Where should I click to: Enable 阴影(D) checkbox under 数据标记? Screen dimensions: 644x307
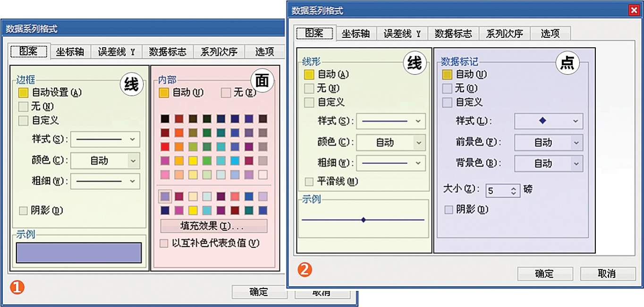[x=449, y=209]
